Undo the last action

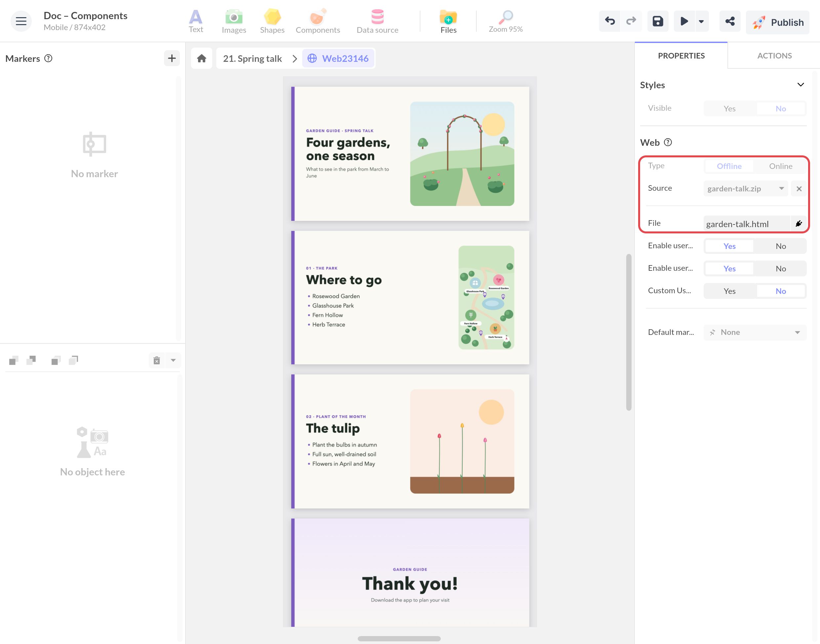point(610,21)
